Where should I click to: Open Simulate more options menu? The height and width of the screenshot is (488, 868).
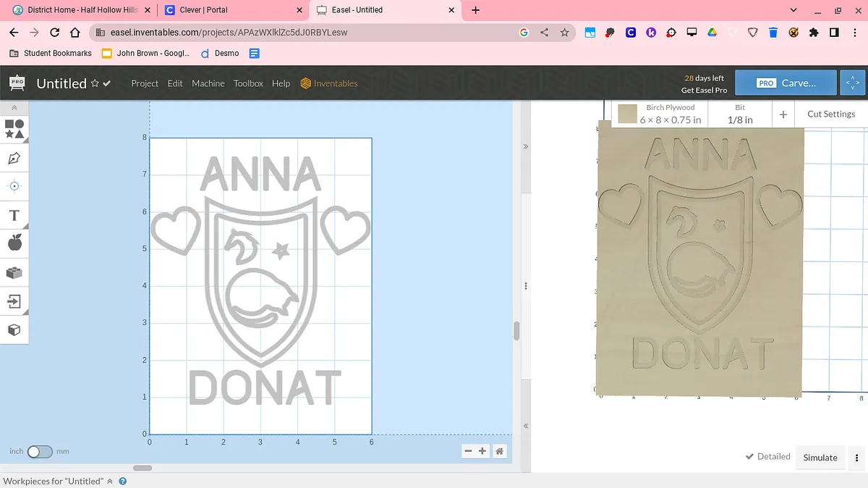(857, 458)
